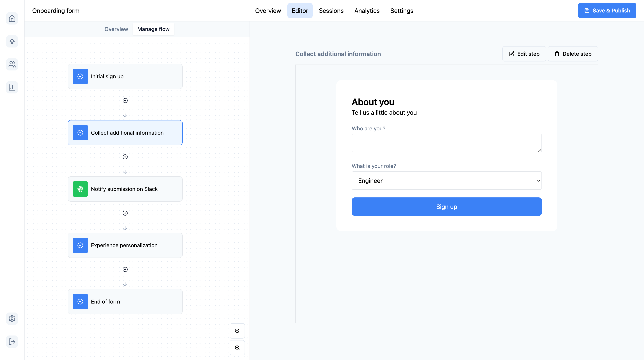The image size is (644, 360).
Task: Click the upload arrow sidebar icon
Action: pyautogui.click(x=12, y=42)
